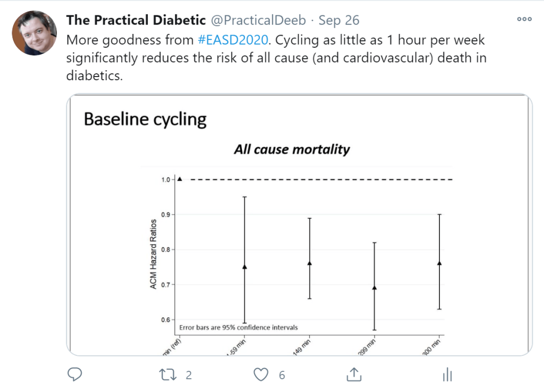
Task: Open the Sep 26 timestamp link
Action: click(339, 21)
